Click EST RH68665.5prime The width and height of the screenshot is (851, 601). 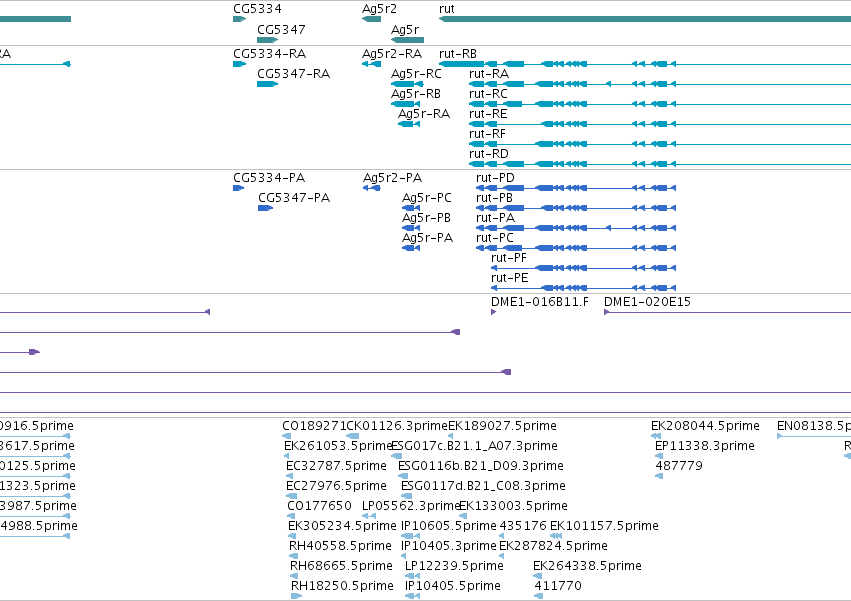pos(295,577)
